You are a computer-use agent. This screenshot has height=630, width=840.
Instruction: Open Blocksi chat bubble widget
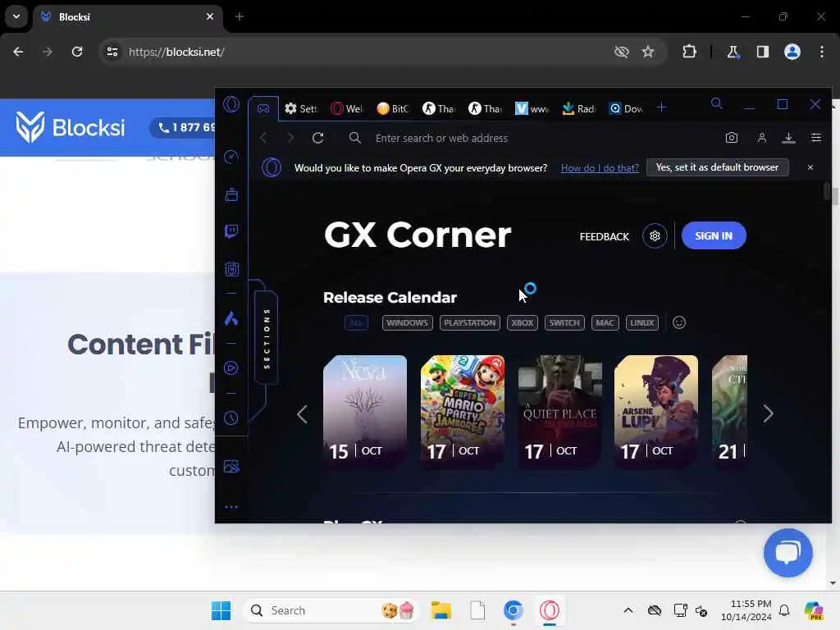[x=787, y=553]
